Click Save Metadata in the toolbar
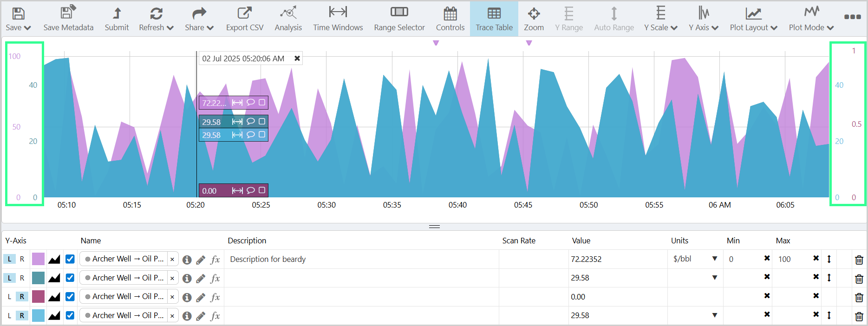Viewport: 868px width, 326px height. (x=68, y=19)
